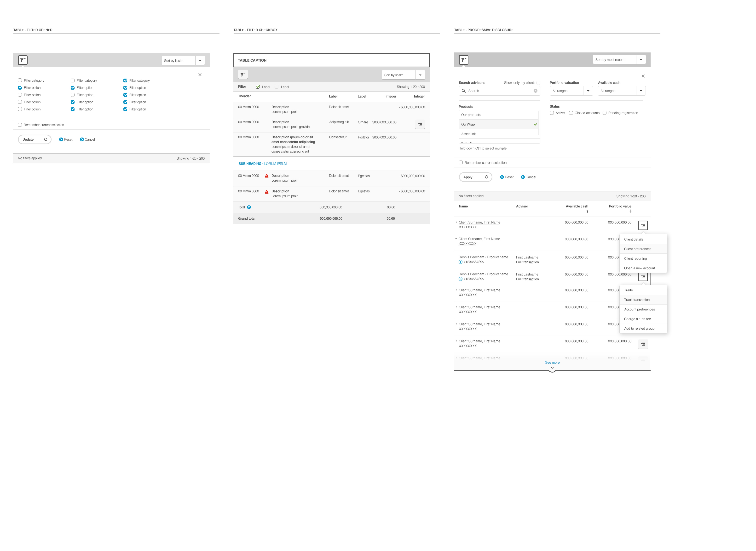This screenshot has height=551, width=756.
Task: Collapse the expanded Client Surname row
Action: pos(456,239)
